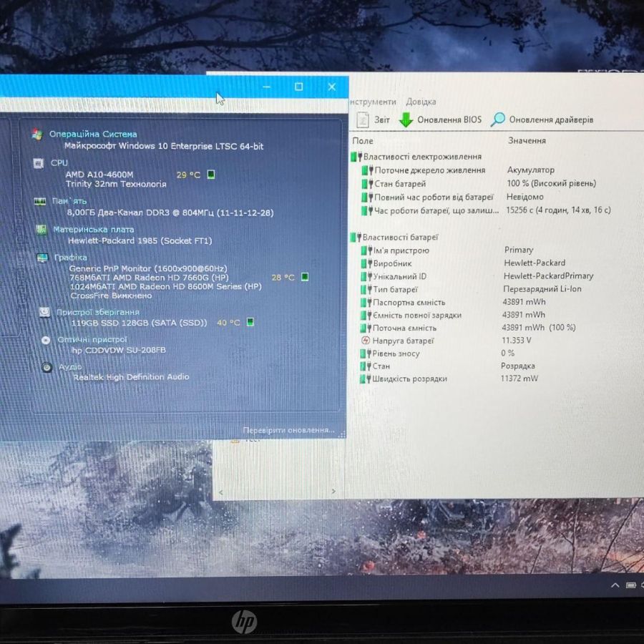Screen dimensions: 644x644
Task: Click the Перевірити оновлення link
Action: (289, 430)
